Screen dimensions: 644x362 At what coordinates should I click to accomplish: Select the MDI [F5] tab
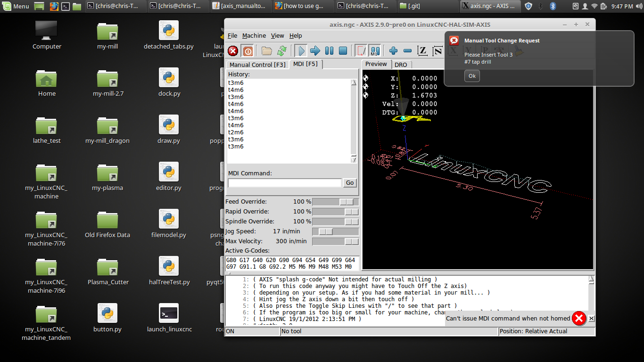[x=305, y=64]
